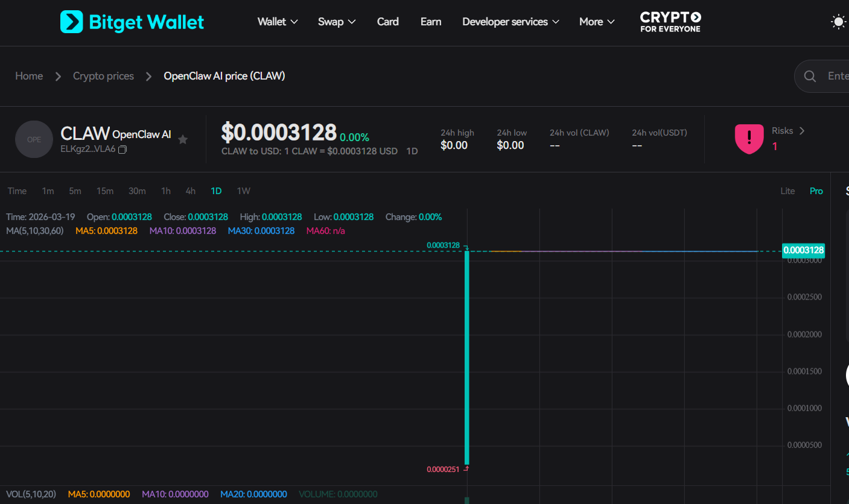The width and height of the screenshot is (849, 504).
Task: Click the CLAW token avatar circle
Action: (x=34, y=139)
